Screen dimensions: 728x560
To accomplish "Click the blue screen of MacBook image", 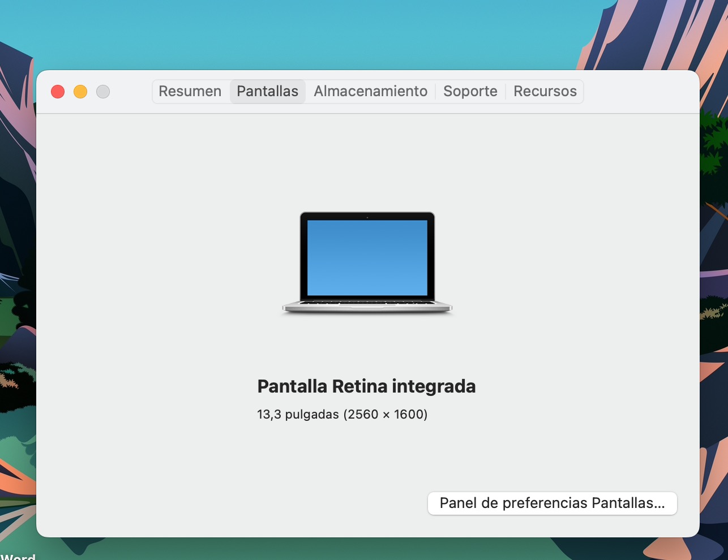I will 367,257.
